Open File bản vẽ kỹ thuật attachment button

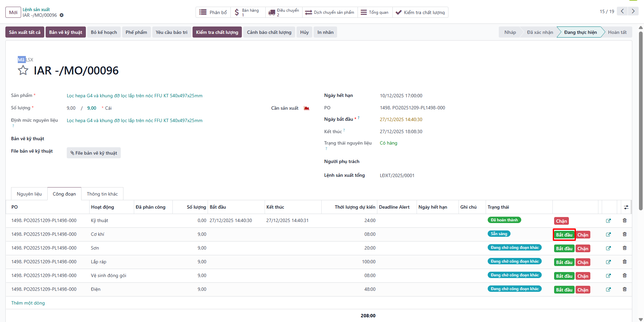click(x=94, y=153)
